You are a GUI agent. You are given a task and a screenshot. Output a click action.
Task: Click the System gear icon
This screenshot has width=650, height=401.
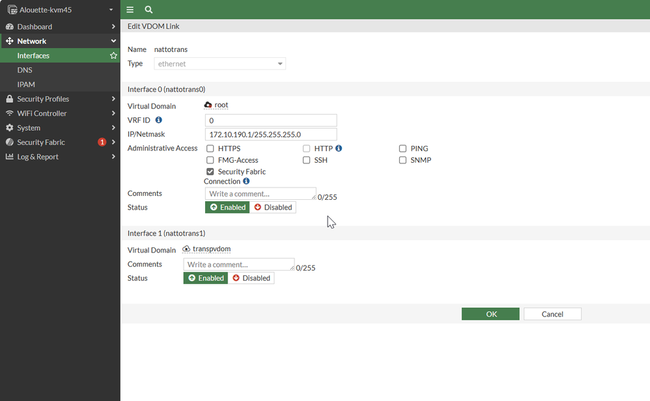pyautogui.click(x=10, y=128)
